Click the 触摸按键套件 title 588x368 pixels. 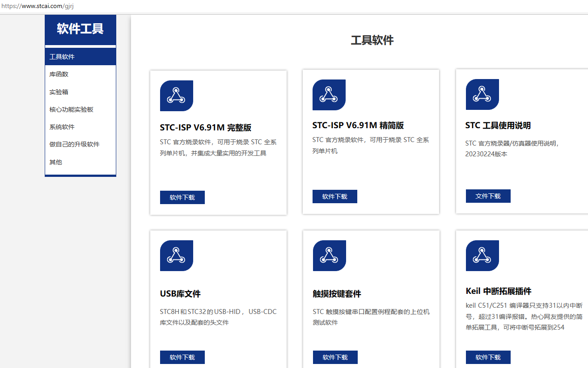pos(337,294)
